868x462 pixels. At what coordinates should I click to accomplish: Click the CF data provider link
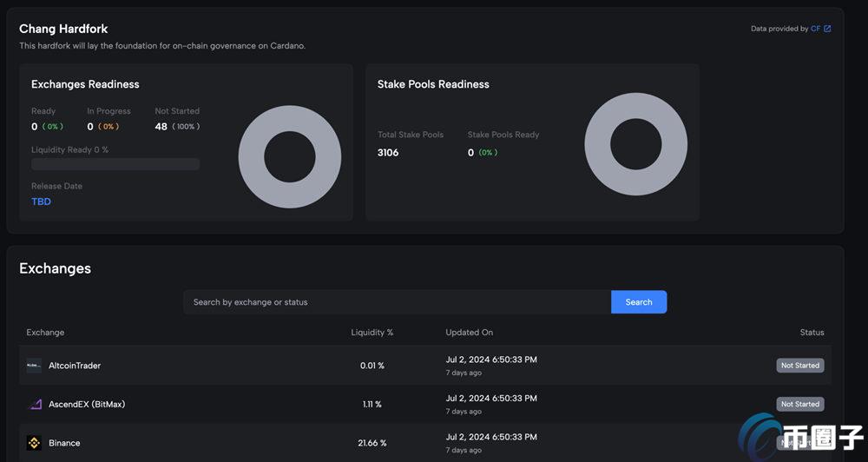pos(815,29)
